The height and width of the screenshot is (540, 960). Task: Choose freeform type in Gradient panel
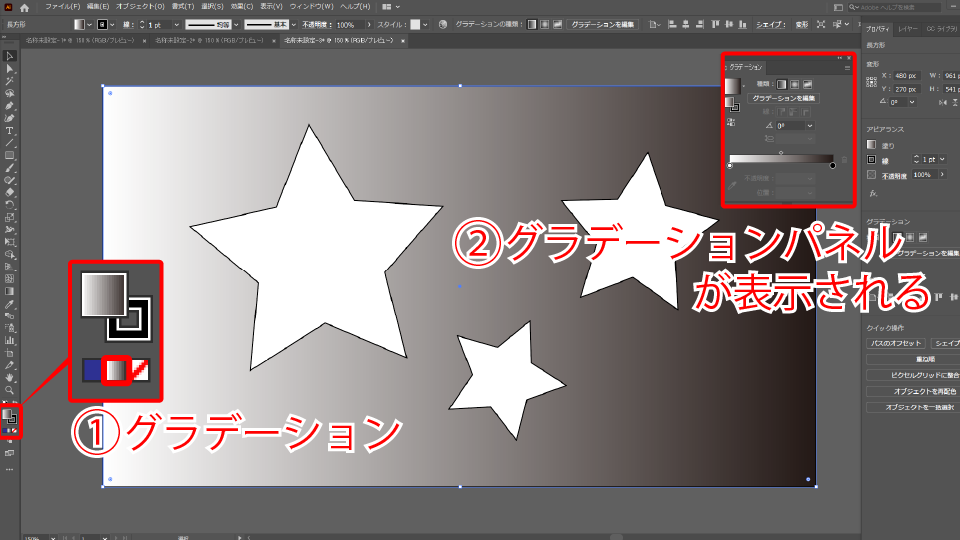click(807, 84)
